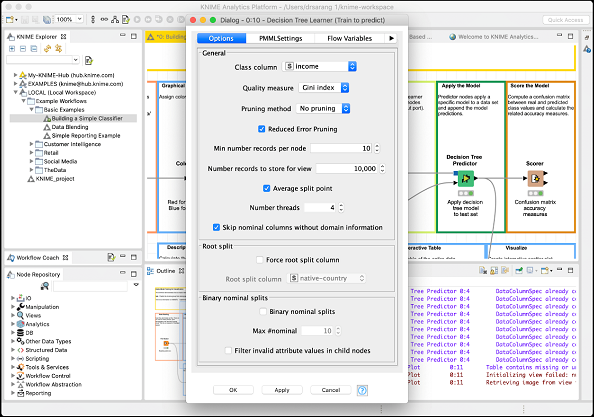594x417 pixels.
Task: Open the Pruning method dropdown
Action: tap(323, 109)
